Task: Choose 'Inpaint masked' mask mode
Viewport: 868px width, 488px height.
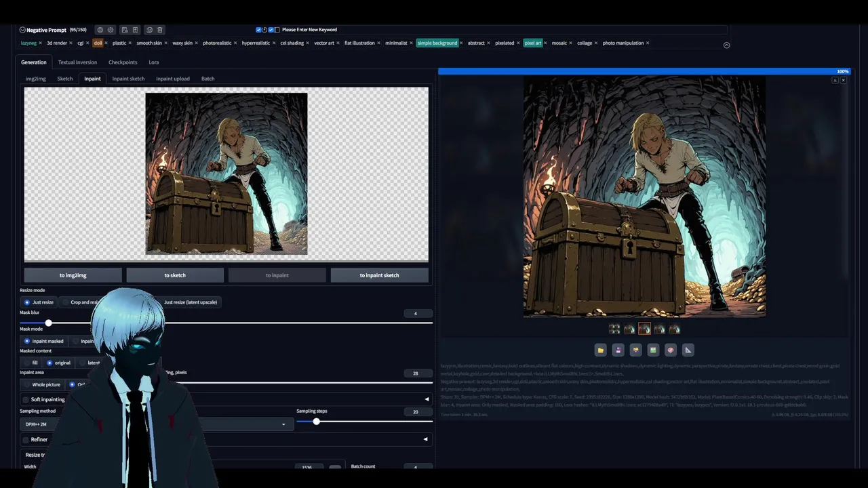Action: click(x=43, y=341)
